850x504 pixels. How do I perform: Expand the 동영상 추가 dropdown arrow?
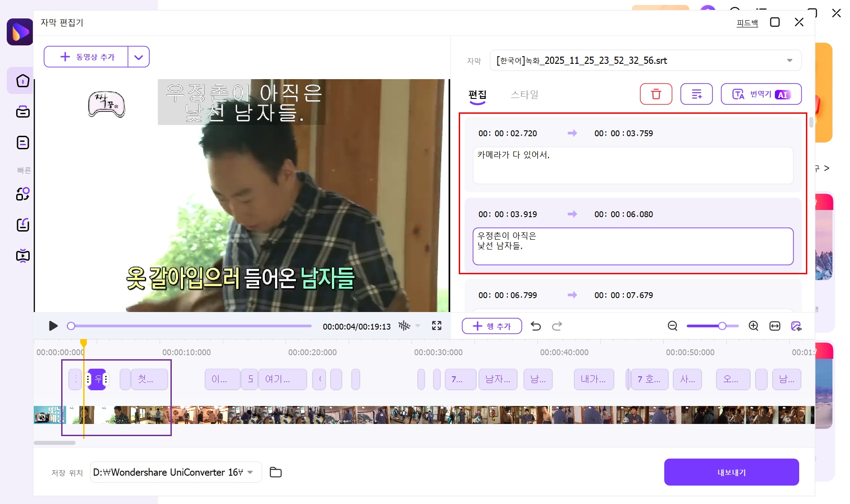pyautogui.click(x=139, y=57)
